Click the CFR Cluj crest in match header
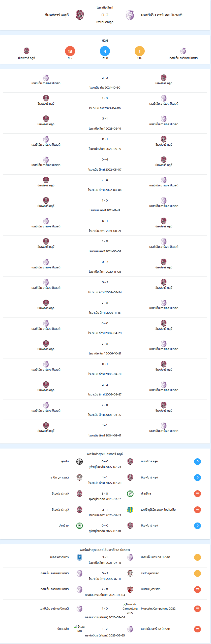This screenshot has width=211, height=644. point(80,15)
